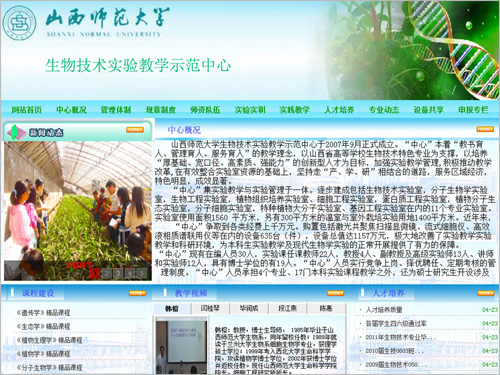Viewport: 500px width, 375px height.
Task: Select slideshow page number 5
Action: click(x=142, y=273)
